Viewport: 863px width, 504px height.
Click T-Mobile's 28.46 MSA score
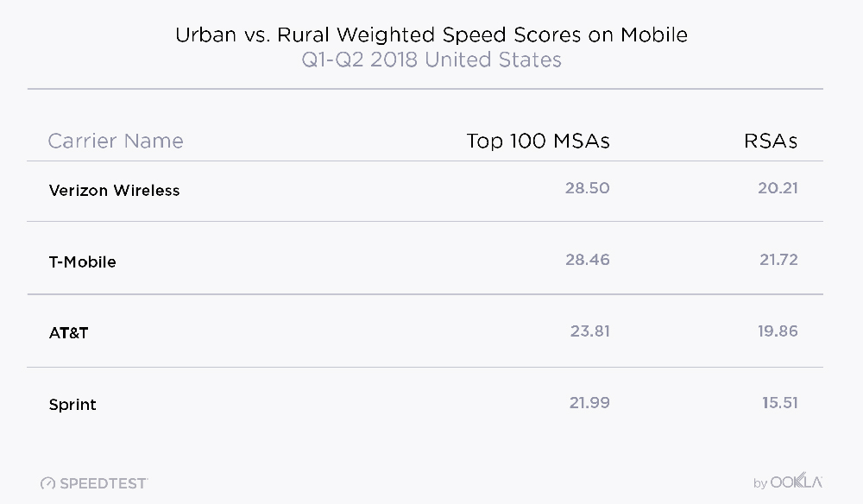pos(587,260)
